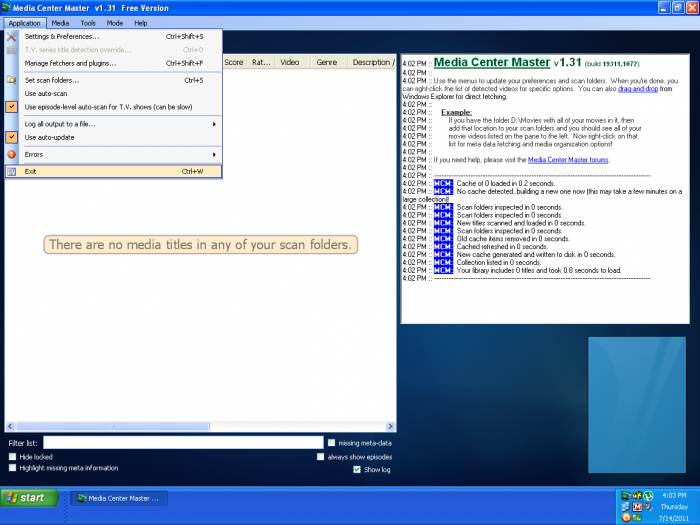Screen dimensions: 700x525
Task: Click the horizontal scrollbar thumb of media list
Action: tap(113, 426)
